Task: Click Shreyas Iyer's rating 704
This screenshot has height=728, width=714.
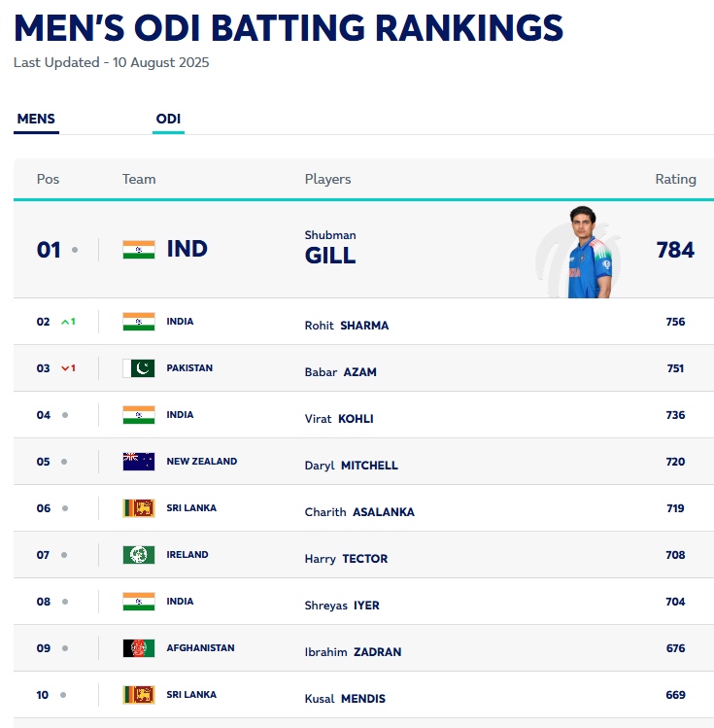Action: click(675, 602)
